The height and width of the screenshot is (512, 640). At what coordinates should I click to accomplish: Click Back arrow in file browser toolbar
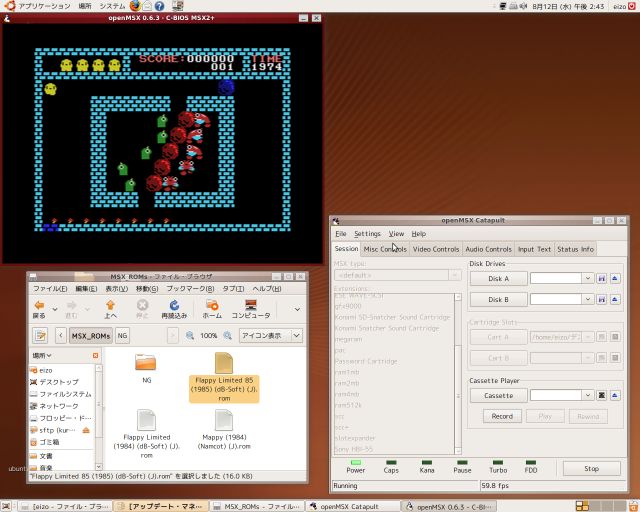(40, 309)
